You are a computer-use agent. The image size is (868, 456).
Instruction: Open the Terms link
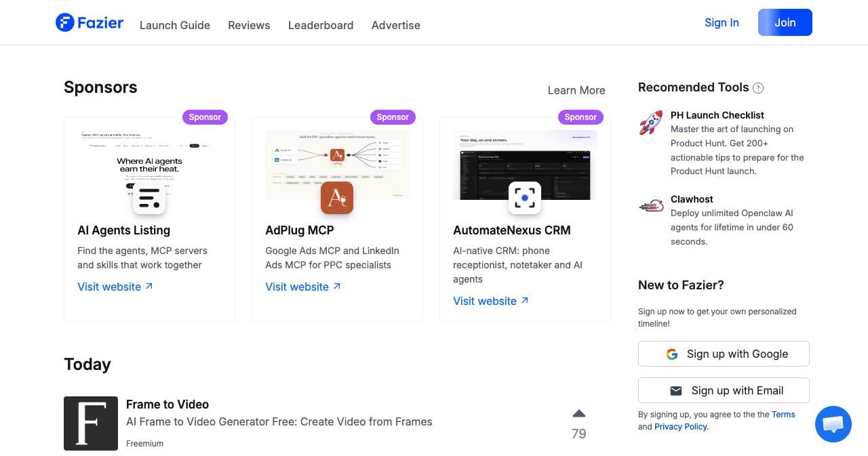click(x=783, y=415)
